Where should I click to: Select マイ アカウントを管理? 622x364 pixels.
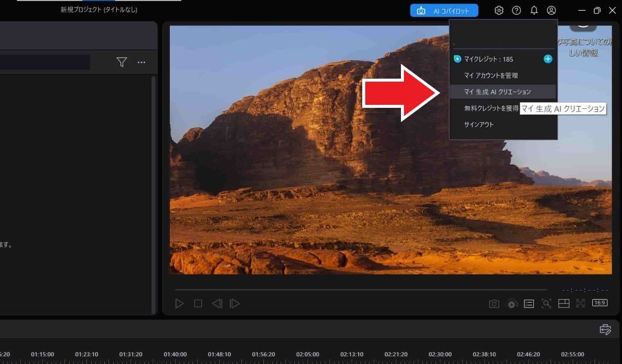491,75
